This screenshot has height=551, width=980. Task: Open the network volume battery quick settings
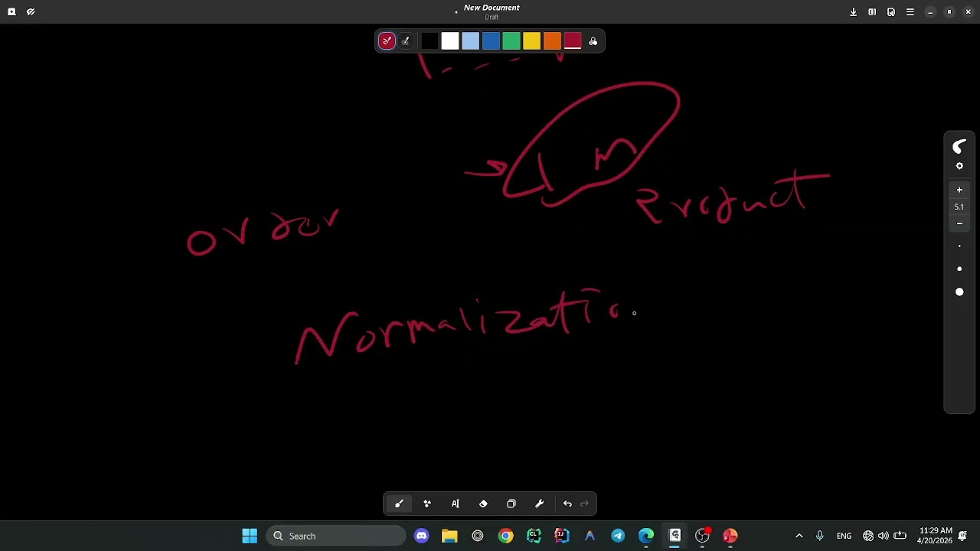884,536
